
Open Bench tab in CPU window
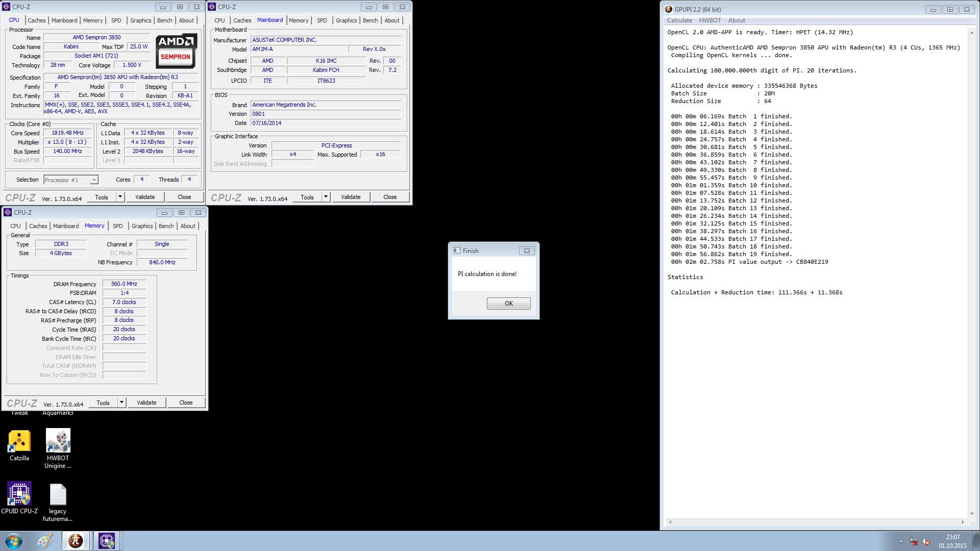(164, 20)
